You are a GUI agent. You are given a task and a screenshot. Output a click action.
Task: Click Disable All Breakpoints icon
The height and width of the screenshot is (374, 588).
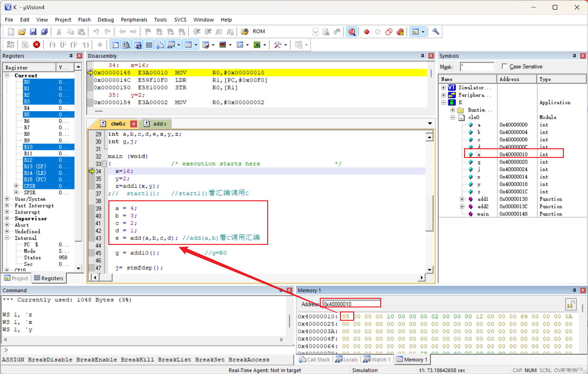(389, 32)
